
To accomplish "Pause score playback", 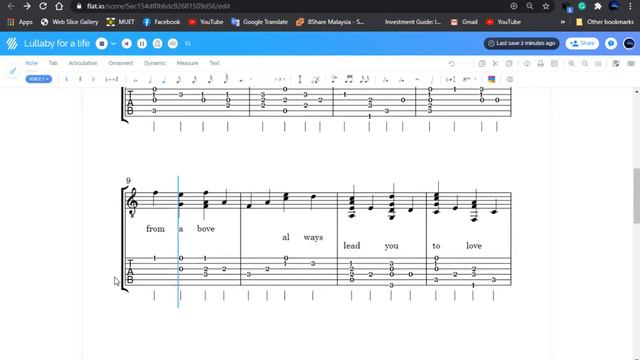I will coord(142,43).
